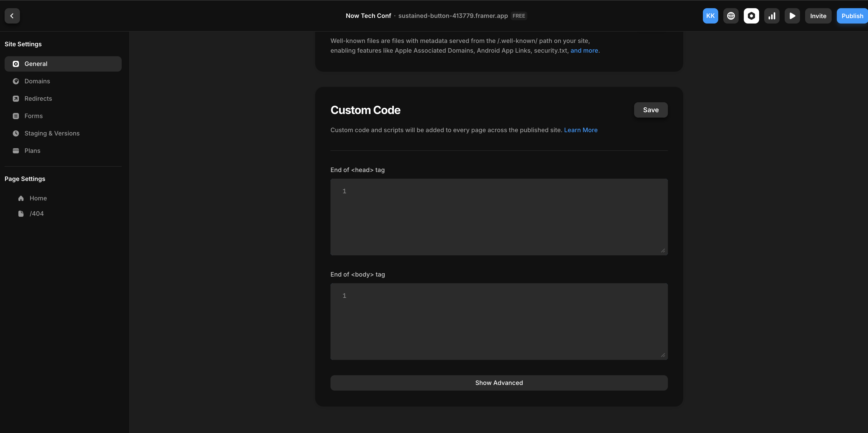Select the Home page settings

click(x=63, y=198)
